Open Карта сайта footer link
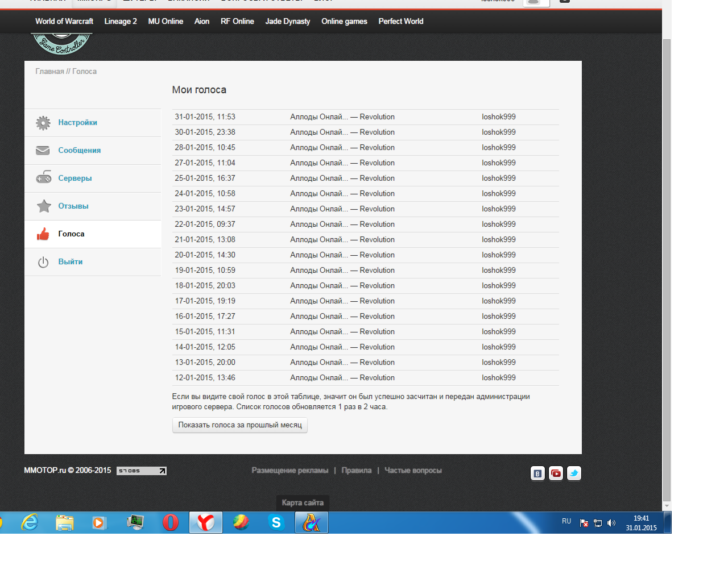The height and width of the screenshot is (582, 728). (x=303, y=503)
